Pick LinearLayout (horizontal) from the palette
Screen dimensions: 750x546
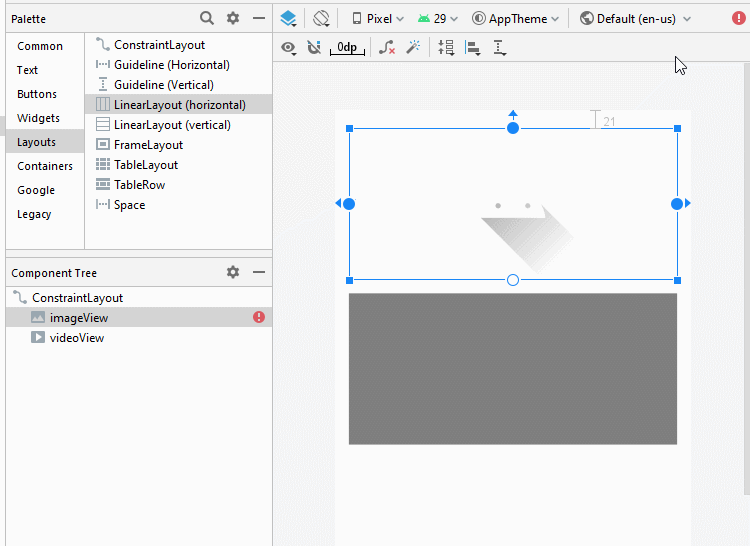point(178,104)
